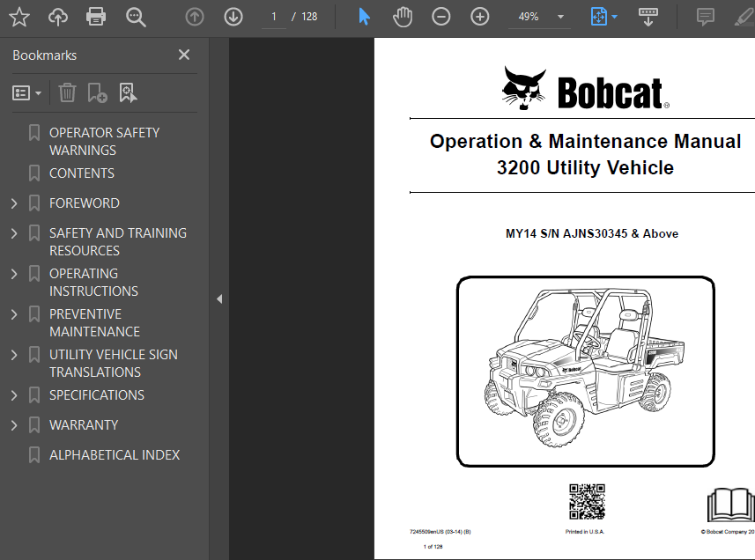The width and height of the screenshot is (755, 560).
Task: Delete the selected bookmark
Action: point(67,92)
